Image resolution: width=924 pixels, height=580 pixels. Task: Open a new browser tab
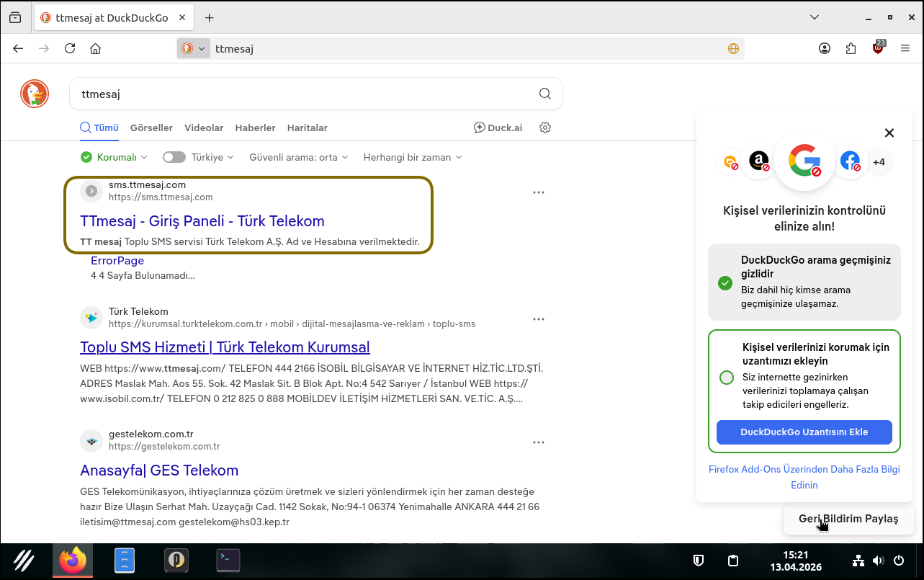(x=210, y=17)
